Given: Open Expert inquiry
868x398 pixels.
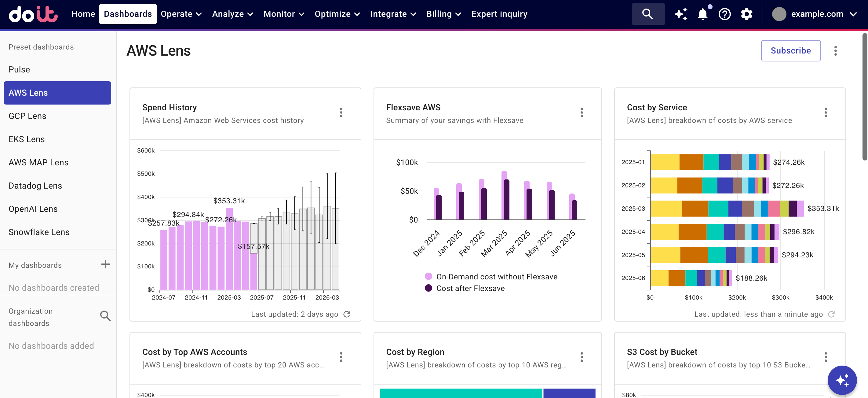Looking at the screenshot, I should [499, 14].
